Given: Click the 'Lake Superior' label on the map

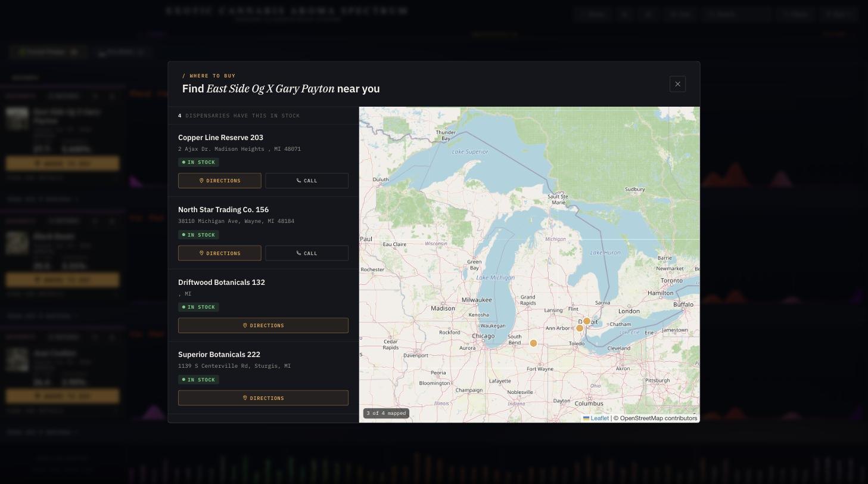Looking at the screenshot, I should 470,151.
